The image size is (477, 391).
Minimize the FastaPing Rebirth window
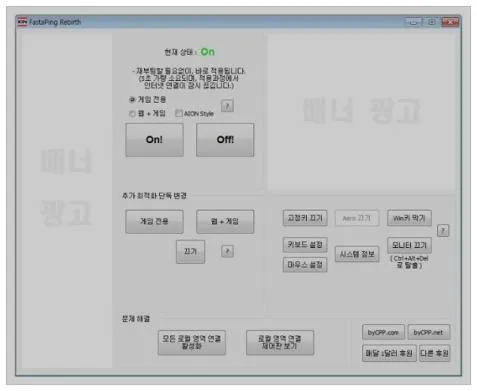coord(413,22)
